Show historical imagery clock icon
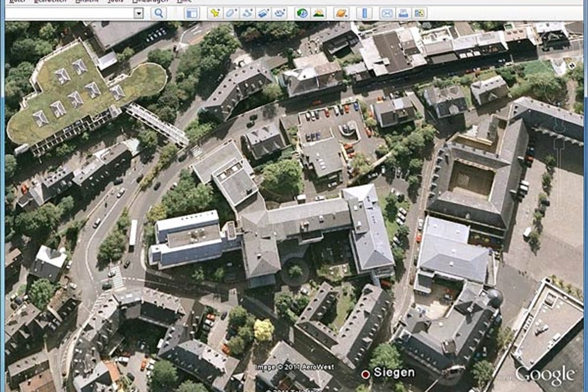 tap(302, 13)
